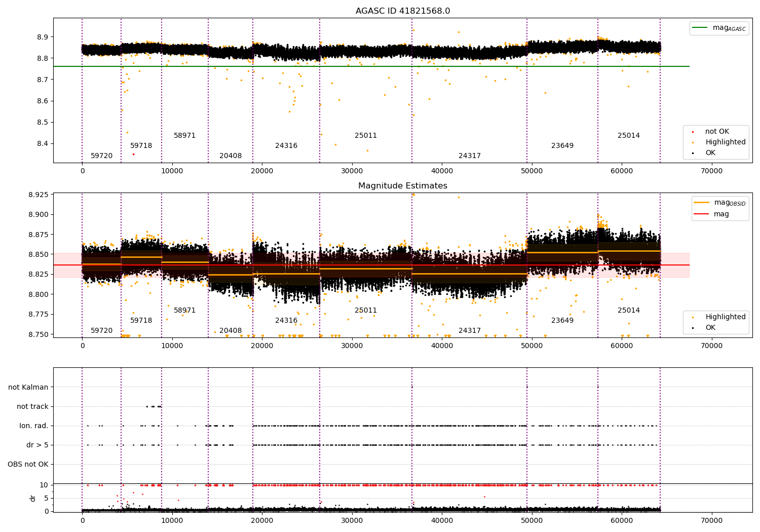Viewport: 760px width, 532px height.
Task: Click the 10 tick label on dr axis
Action: 44,485
